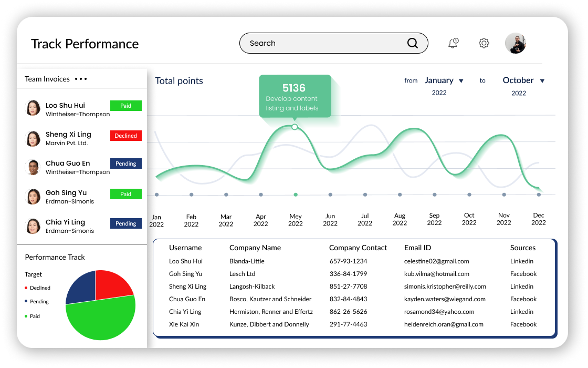Click contact number 336-84-1799
The width and height of the screenshot is (588, 368).
click(349, 274)
